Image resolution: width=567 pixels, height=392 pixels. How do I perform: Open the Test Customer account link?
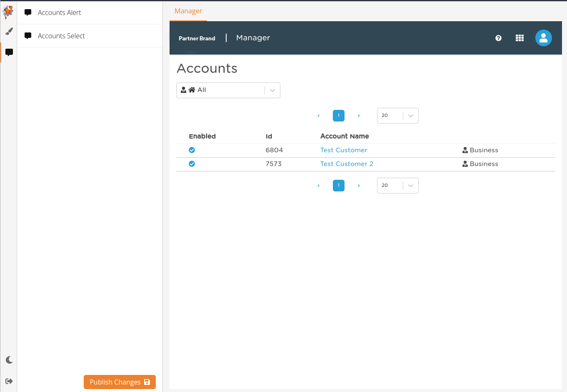(344, 150)
